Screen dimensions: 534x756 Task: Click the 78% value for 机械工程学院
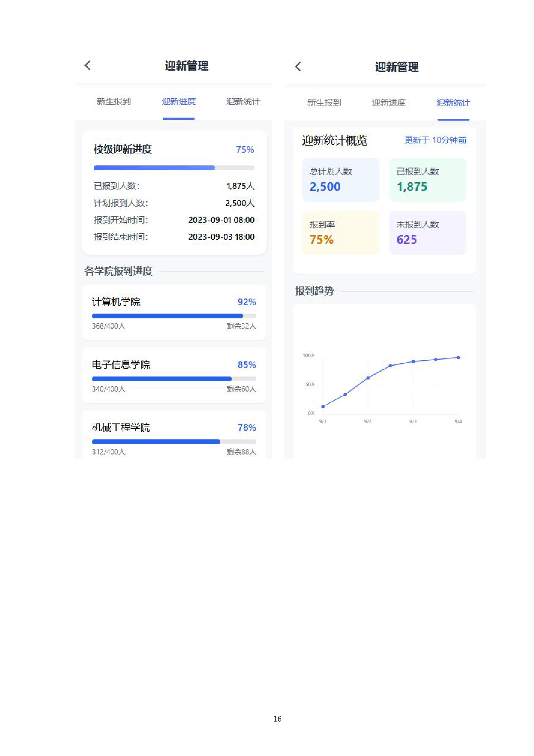pos(247,428)
